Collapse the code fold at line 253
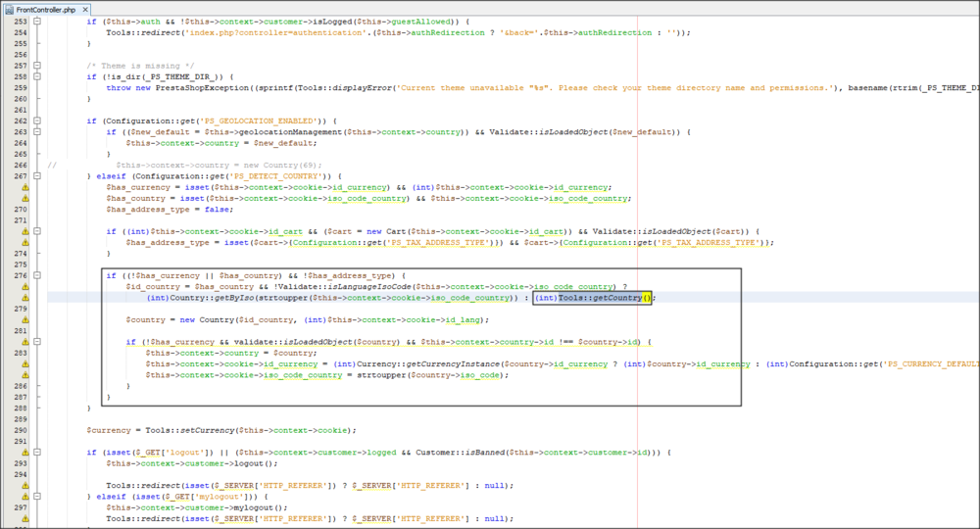 37,22
